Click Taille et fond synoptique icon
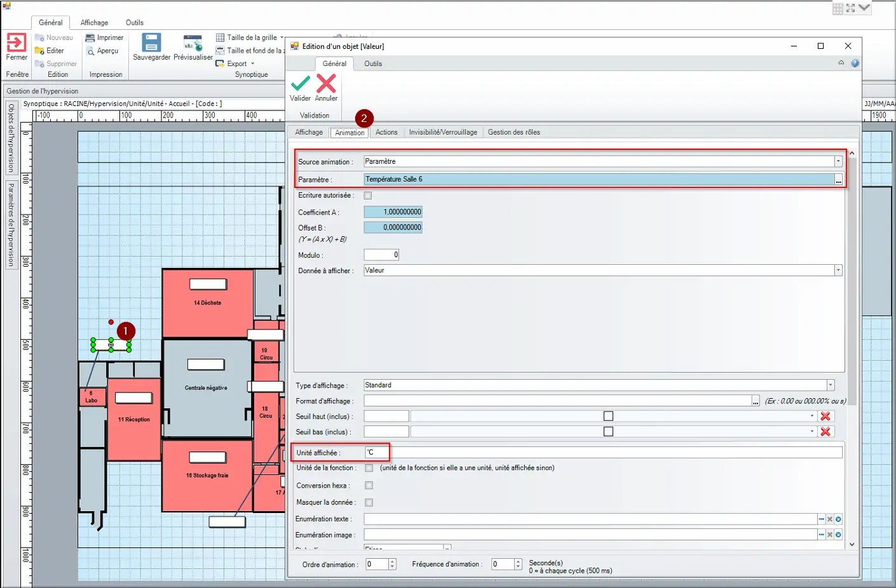This screenshot has height=588, width=896. tap(221, 51)
